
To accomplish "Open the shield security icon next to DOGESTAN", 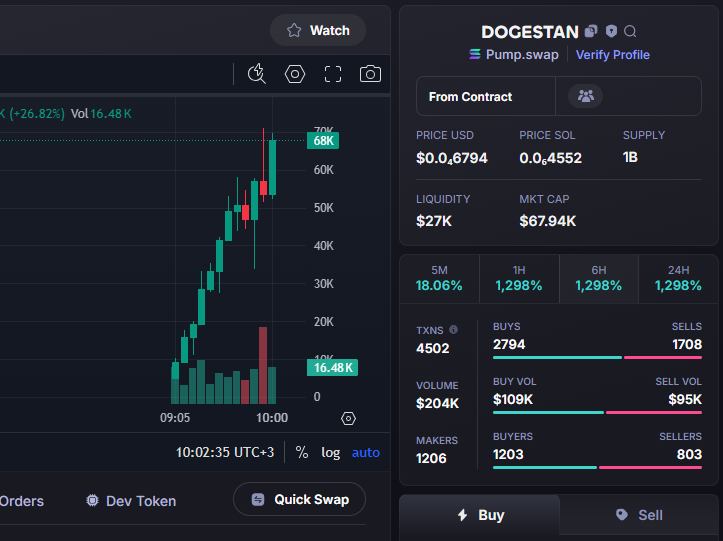I will pos(611,31).
